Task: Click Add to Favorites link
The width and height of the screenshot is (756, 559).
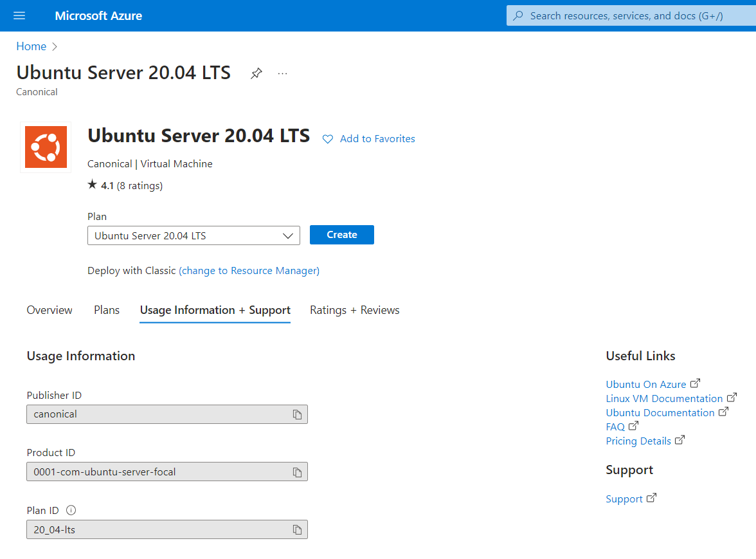Action: [377, 139]
